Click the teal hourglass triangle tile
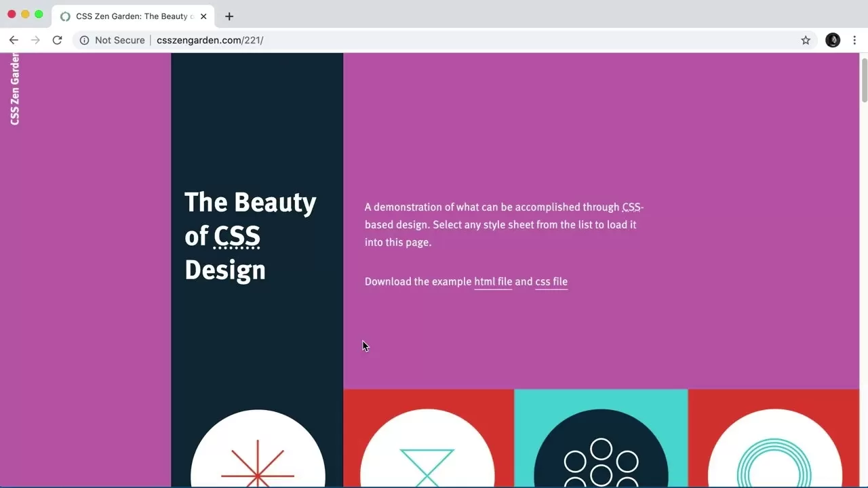The width and height of the screenshot is (868, 488). [427, 464]
